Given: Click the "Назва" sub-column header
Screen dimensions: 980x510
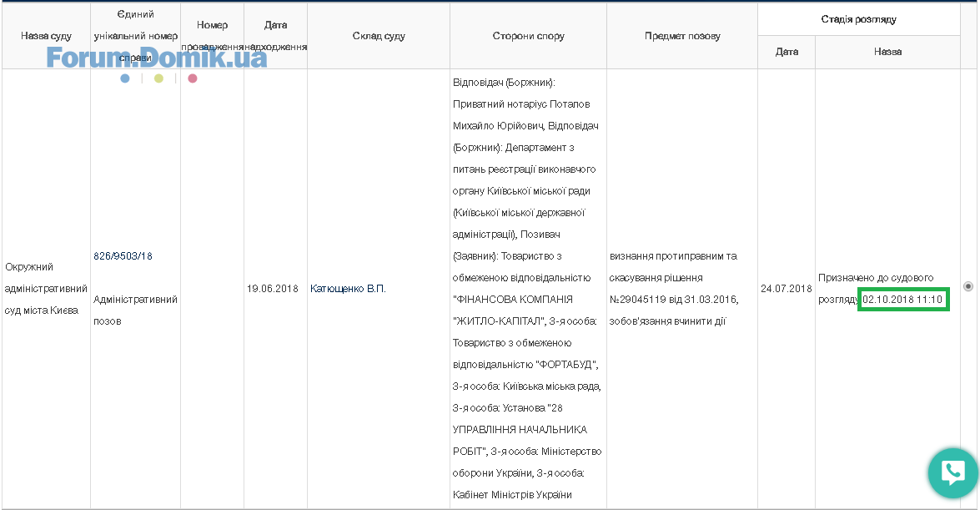Looking at the screenshot, I should click(887, 52).
